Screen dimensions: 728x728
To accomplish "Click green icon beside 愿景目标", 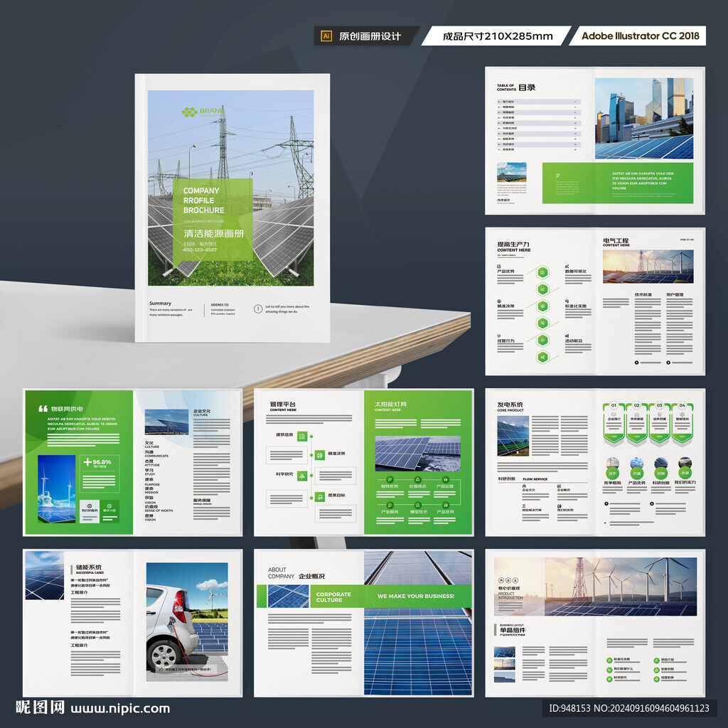I will click(320, 497).
